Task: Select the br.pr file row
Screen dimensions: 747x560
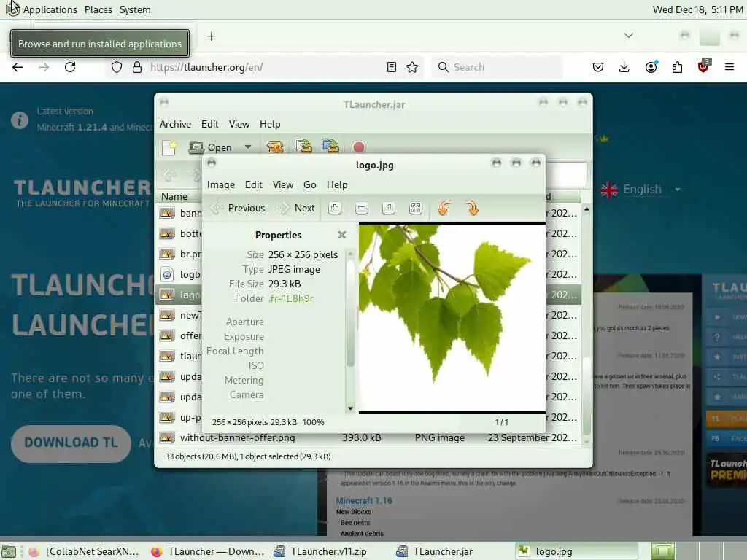Action: click(181, 254)
